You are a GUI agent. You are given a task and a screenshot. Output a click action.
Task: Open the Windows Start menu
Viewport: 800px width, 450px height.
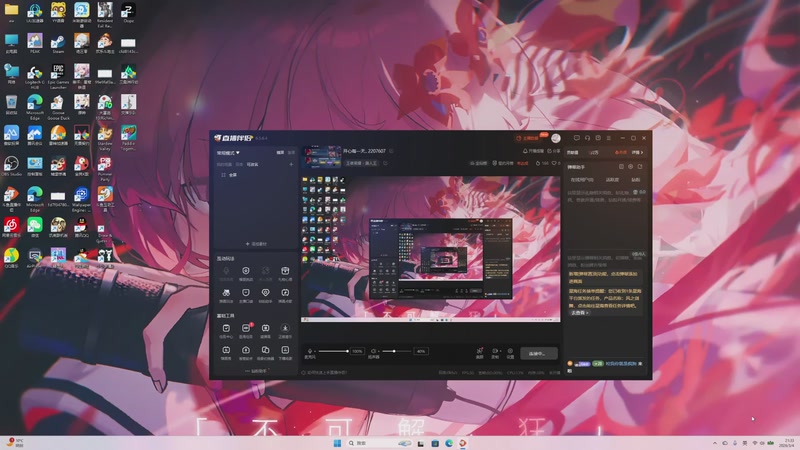click(337, 443)
